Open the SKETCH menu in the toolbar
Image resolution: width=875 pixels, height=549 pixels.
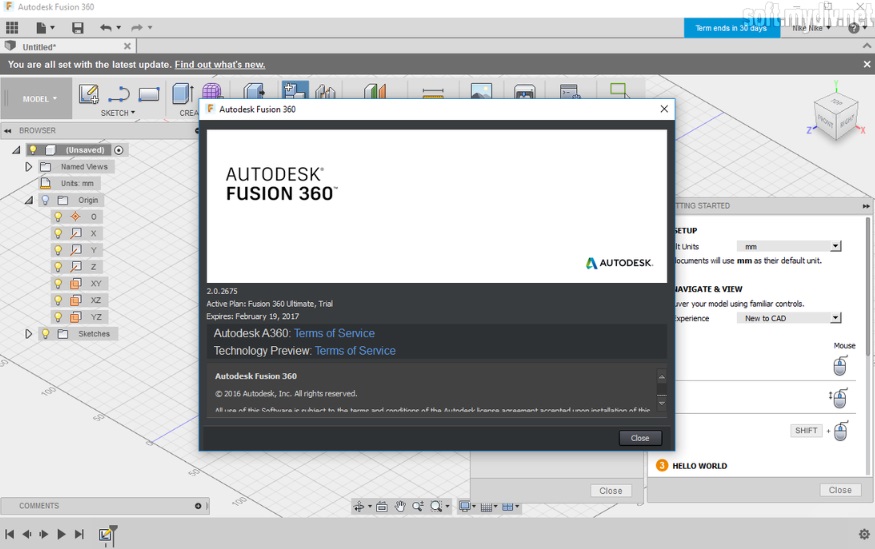[x=117, y=113]
